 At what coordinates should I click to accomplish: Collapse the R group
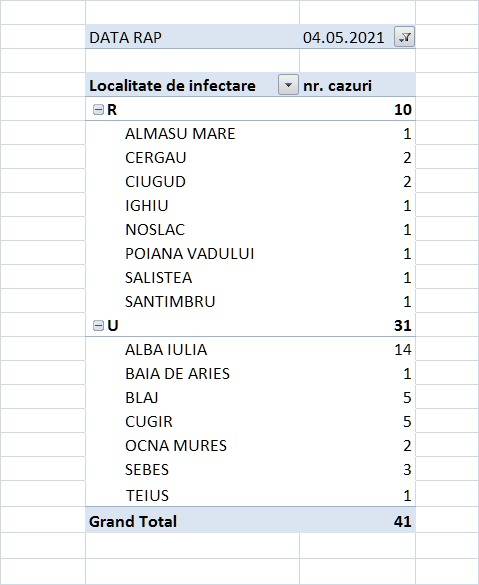[x=98, y=110]
